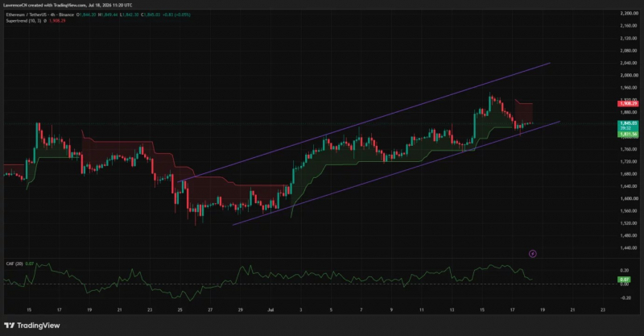The width and height of the screenshot is (644, 336).
Task: Click the 1,640.00 price axis label
Action: (x=629, y=186)
